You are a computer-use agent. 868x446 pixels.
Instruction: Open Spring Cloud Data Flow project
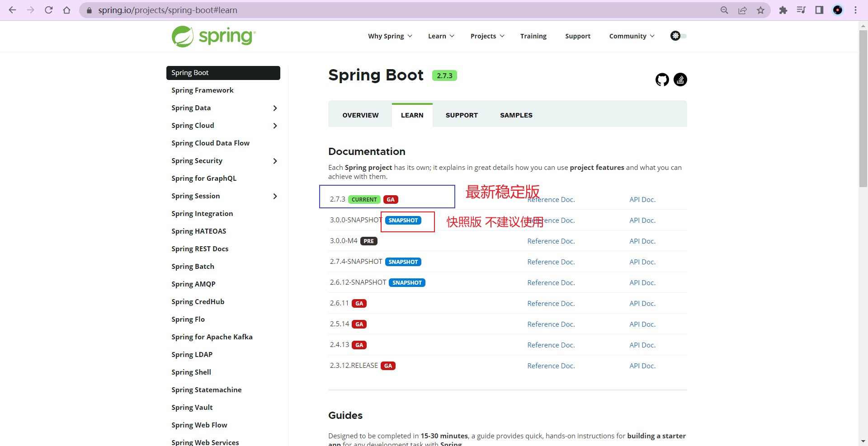(211, 143)
